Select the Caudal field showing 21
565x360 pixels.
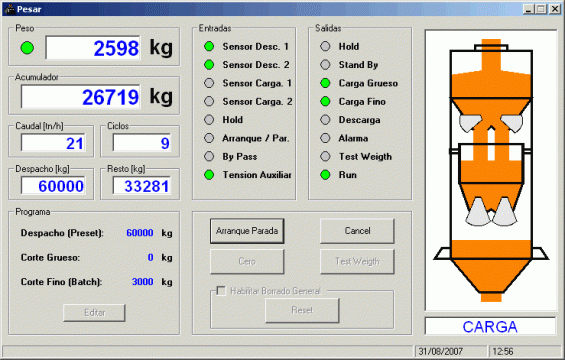[53, 143]
